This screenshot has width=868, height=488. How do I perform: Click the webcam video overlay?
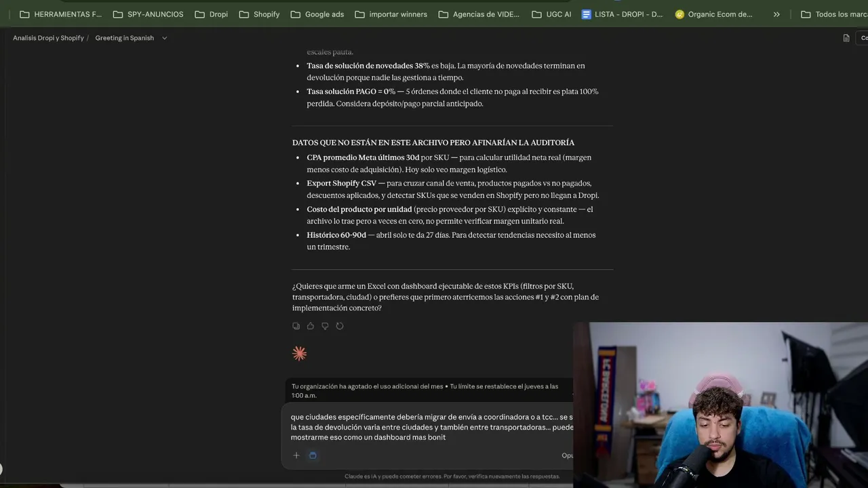pyautogui.click(x=720, y=405)
